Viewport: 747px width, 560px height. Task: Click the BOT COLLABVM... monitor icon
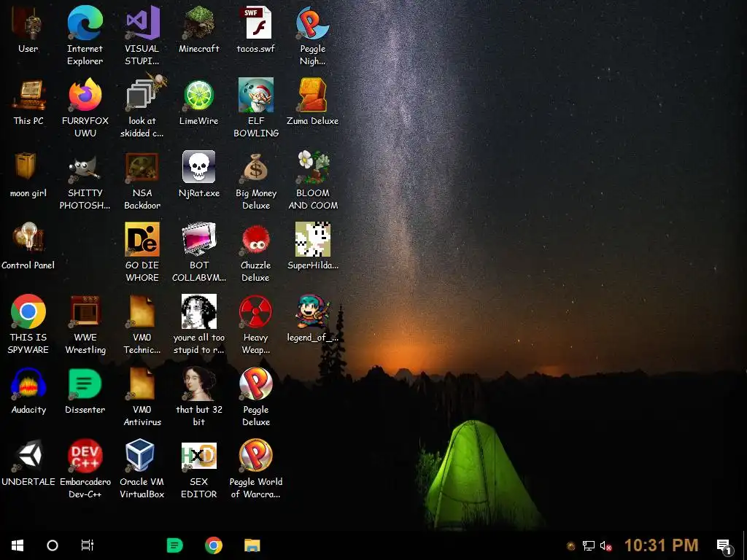[198, 239]
